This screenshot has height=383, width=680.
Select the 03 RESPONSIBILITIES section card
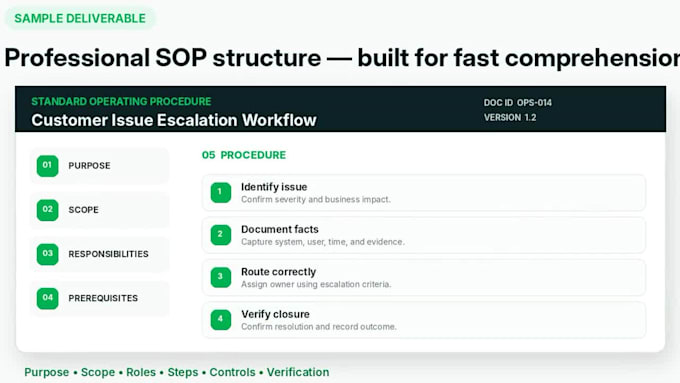[99, 254]
